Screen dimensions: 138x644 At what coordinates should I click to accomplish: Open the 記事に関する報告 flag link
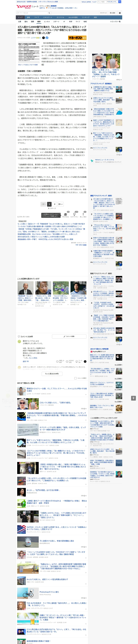[23, 217]
